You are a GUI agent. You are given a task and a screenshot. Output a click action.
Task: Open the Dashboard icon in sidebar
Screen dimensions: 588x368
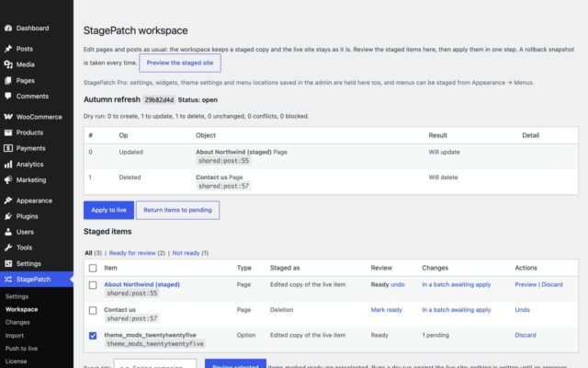(8, 29)
